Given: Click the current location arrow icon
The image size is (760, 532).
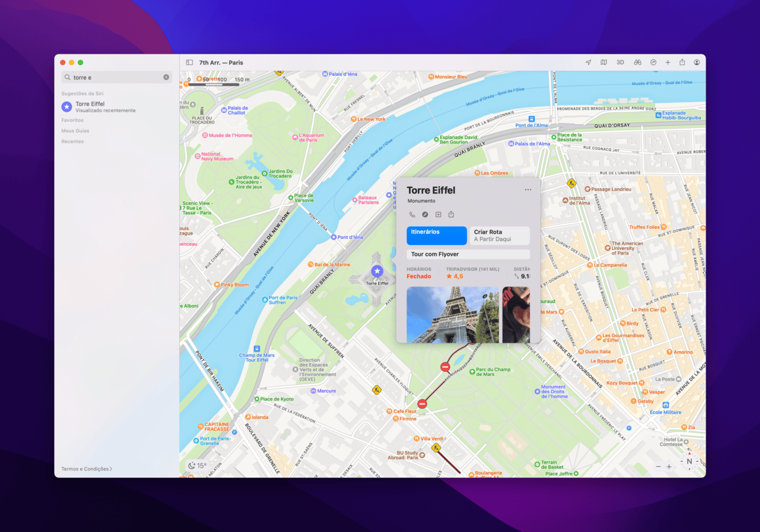Looking at the screenshot, I should [x=587, y=62].
